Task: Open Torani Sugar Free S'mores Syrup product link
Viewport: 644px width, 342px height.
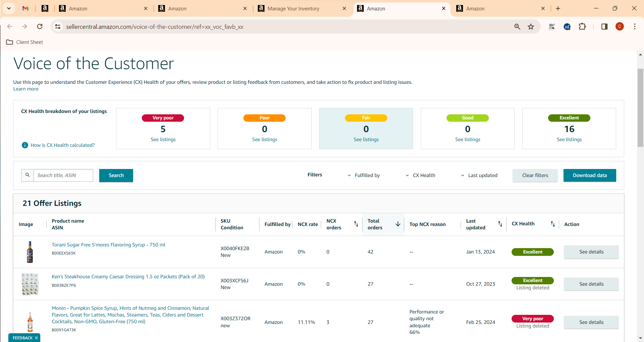Action: pyautogui.click(x=109, y=245)
